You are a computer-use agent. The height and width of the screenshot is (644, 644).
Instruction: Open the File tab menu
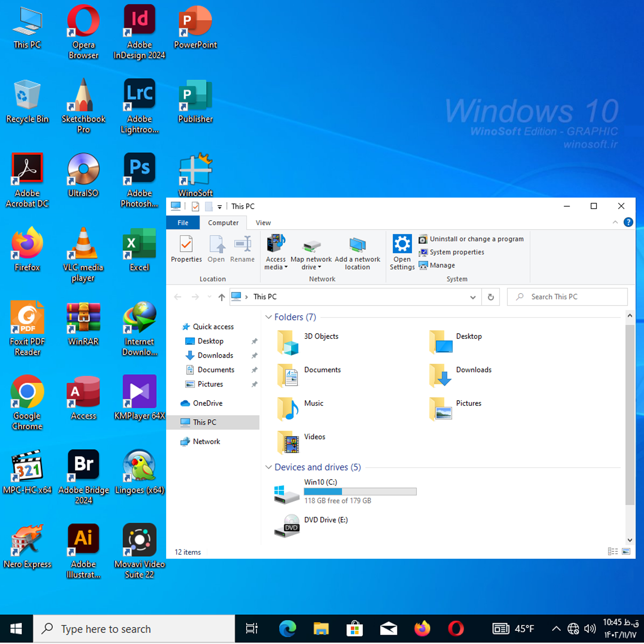pyautogui.click(x=183, y=223)
